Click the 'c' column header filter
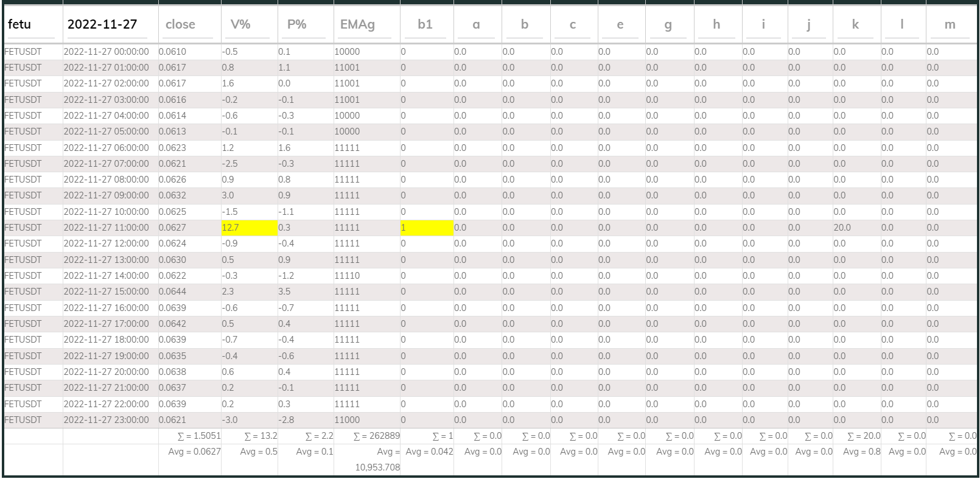 pyautogui.click(x=573, y=25)
